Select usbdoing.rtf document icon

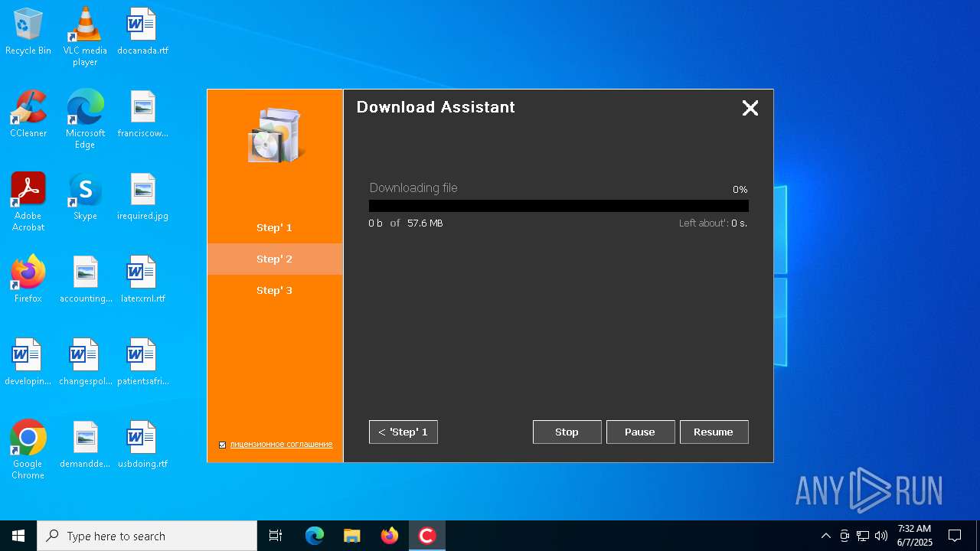pyautogui.click(x=142, y=445)
